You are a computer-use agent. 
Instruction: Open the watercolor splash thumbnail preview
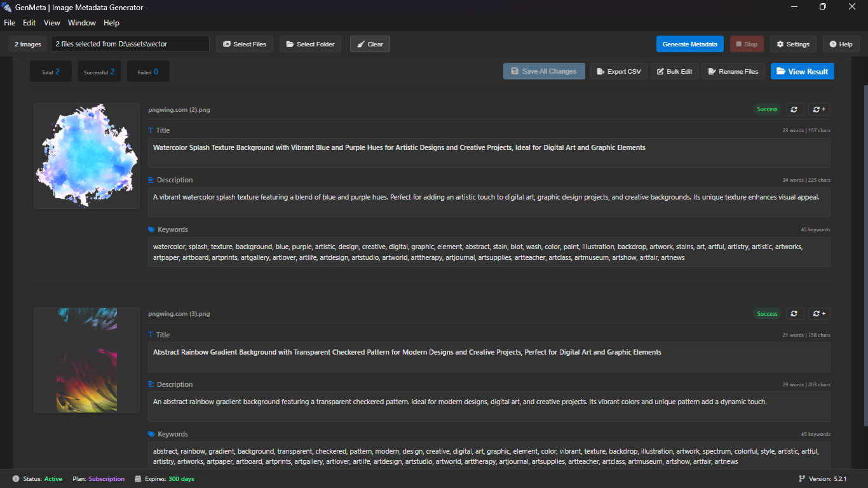tap(86, 155)
